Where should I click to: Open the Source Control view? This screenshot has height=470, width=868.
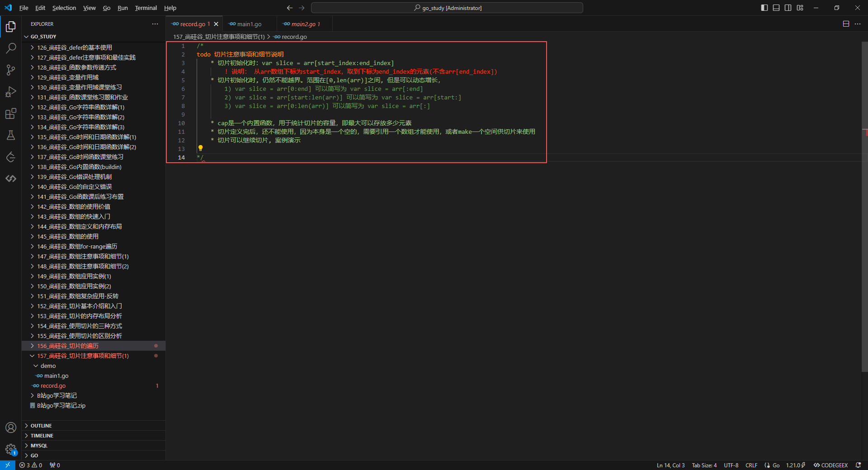(x=11, y=70)
